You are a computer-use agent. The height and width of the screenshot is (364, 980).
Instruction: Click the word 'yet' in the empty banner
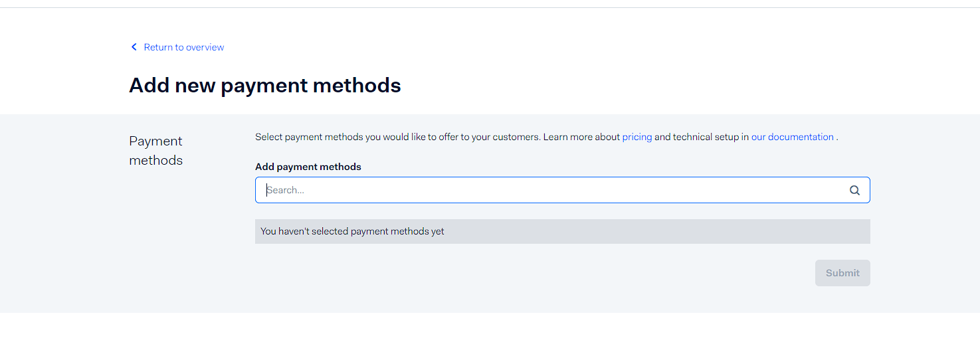coord(437,231)
